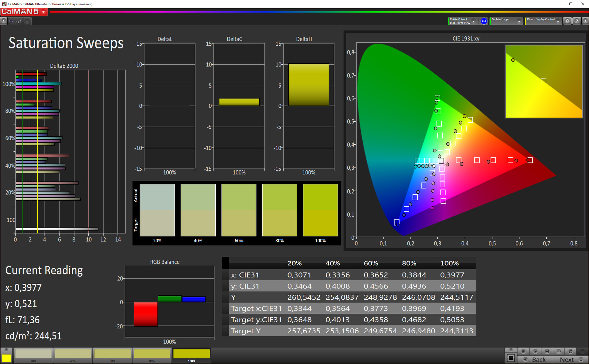
Task: Expand the Direct Display Control dropdown
Action: [x=558, y=21]
